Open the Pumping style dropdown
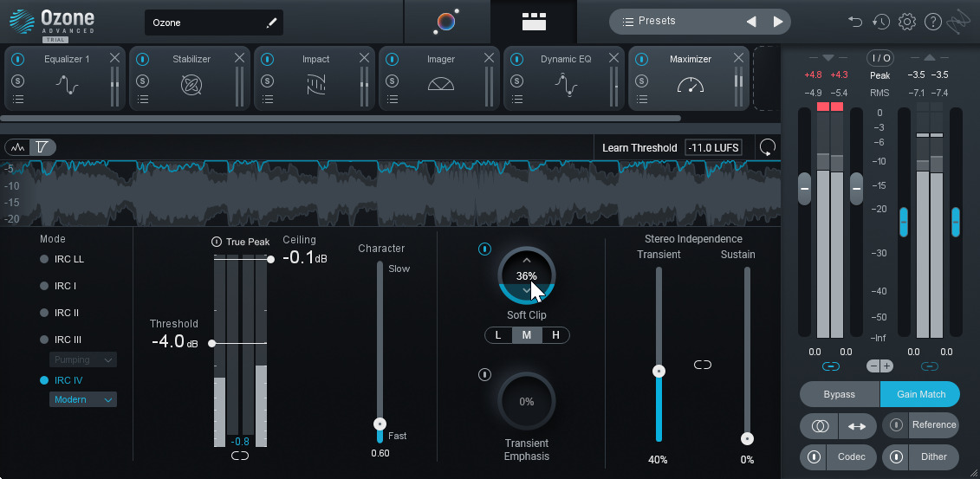The height and width of the screenshot is (479, 980). tap(83, 359)
